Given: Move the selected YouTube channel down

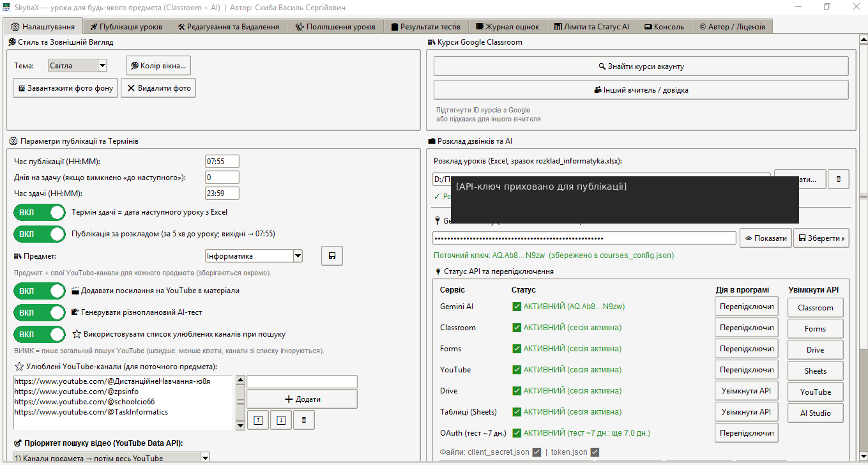Looking at the screenshot, I should coord(281,420).
